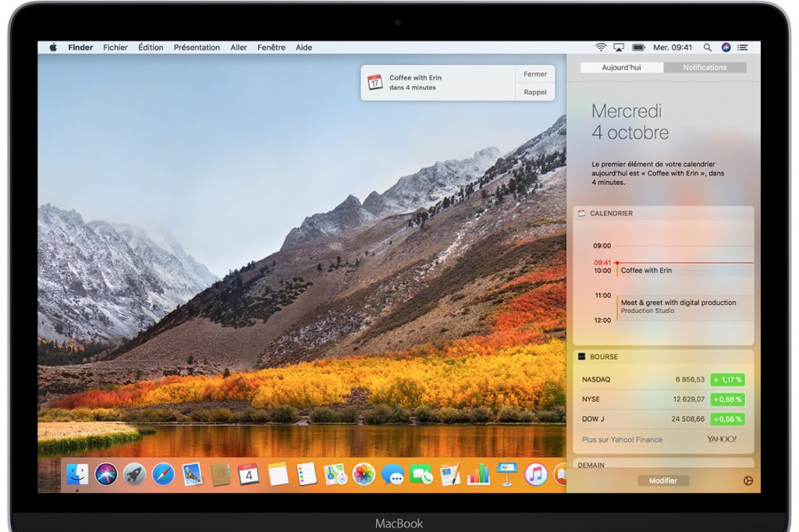Open Photos app in the Dock
The width and height of the screenshot is (799, 532).
click(x=364, y=474)
